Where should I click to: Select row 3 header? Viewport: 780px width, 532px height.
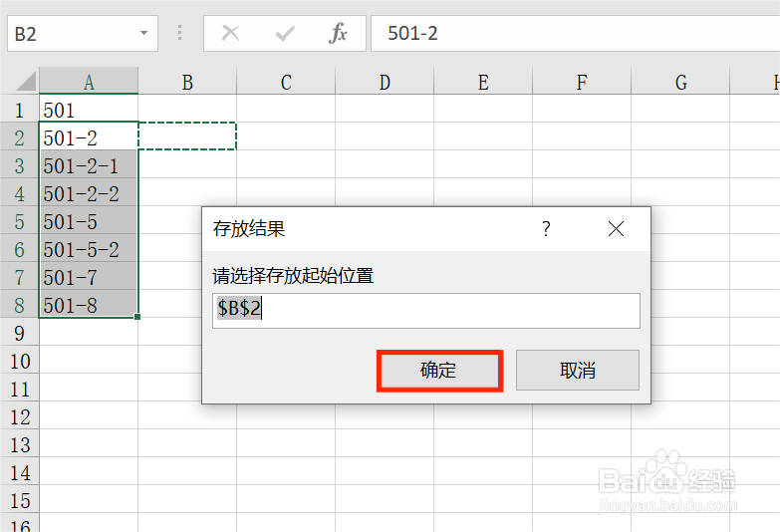[19, 165]
